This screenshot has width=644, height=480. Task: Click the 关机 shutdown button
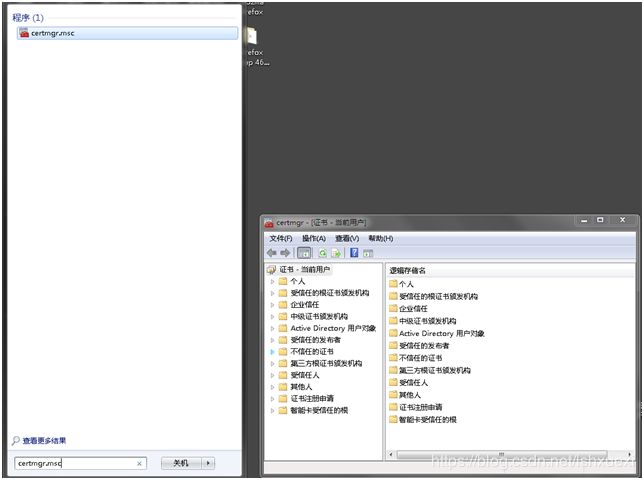(x=181, y=464)
